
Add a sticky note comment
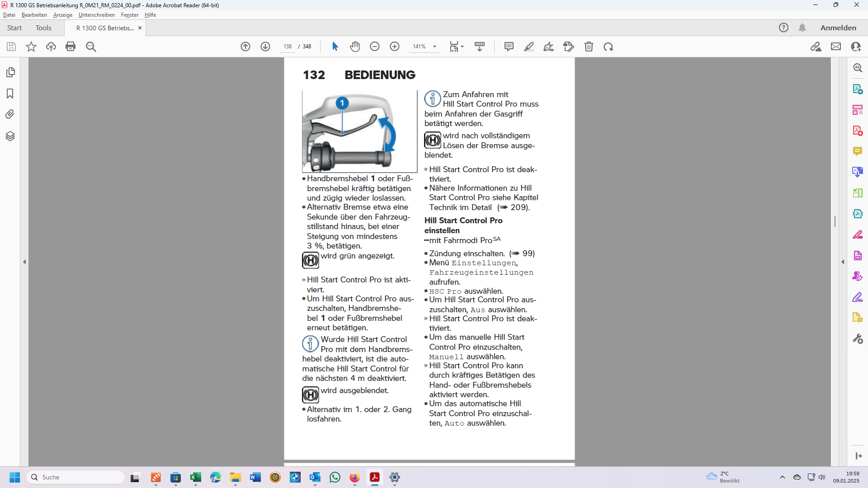[x=509, y=47]
